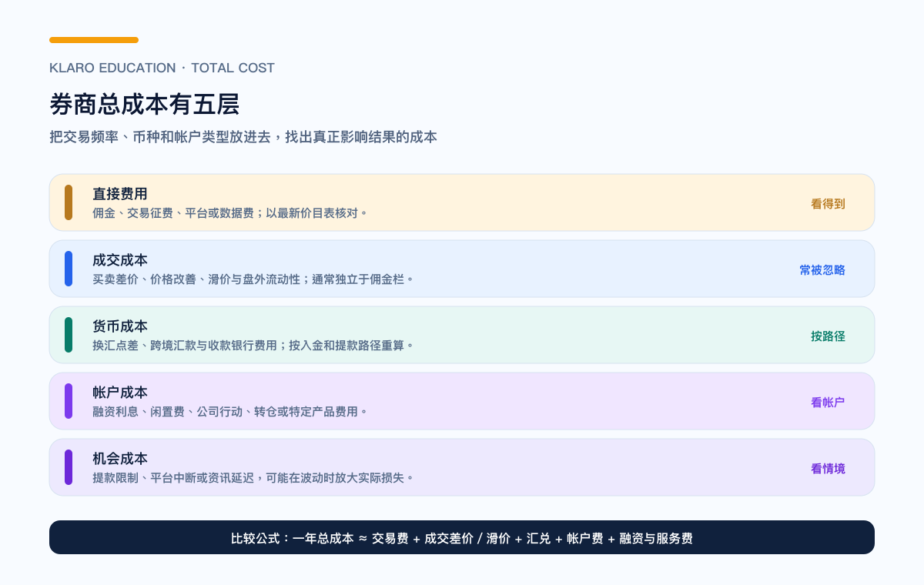Click the description starting with 融资利息
Viewport: 924px width, 585px height.
pos(230,411)
